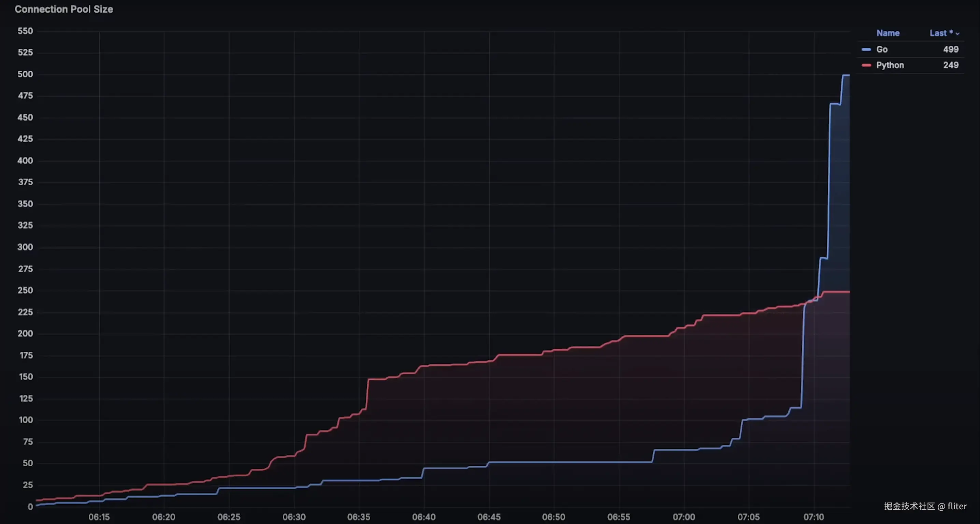This screenshot has height=524, width=980.
Task: Click the 0 value on the y-axis
Action: point(30,507)
